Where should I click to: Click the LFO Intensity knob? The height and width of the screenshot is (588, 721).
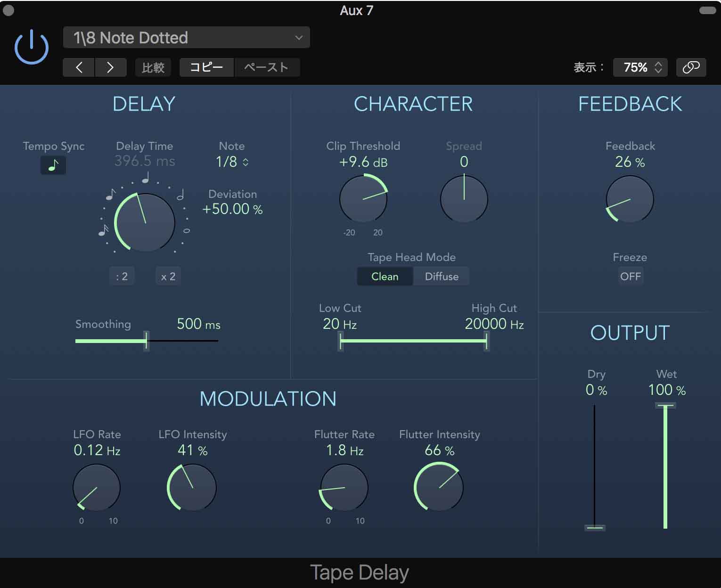(x=192, y=488)
